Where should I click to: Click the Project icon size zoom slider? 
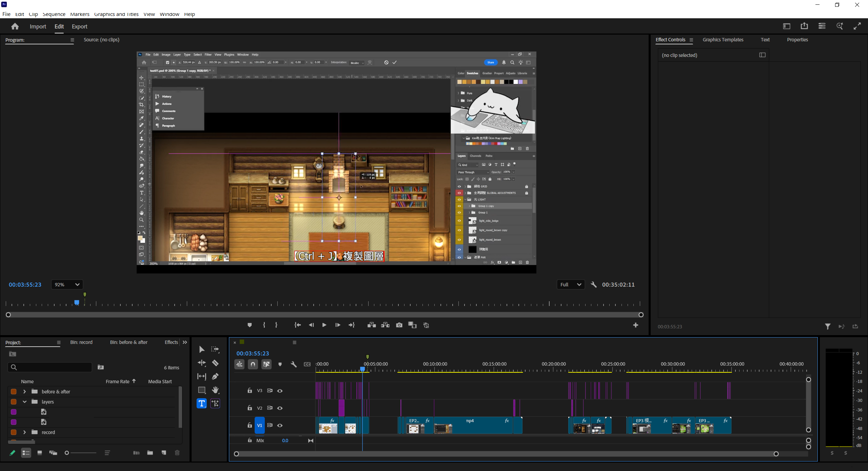(x=81, y=453)
